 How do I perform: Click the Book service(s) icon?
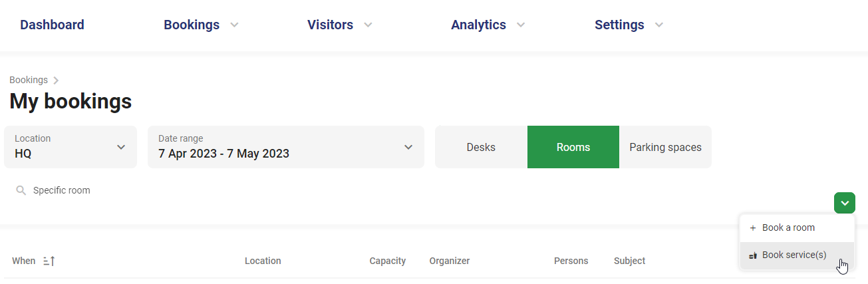pyautogui.click(x=753, y=255)
